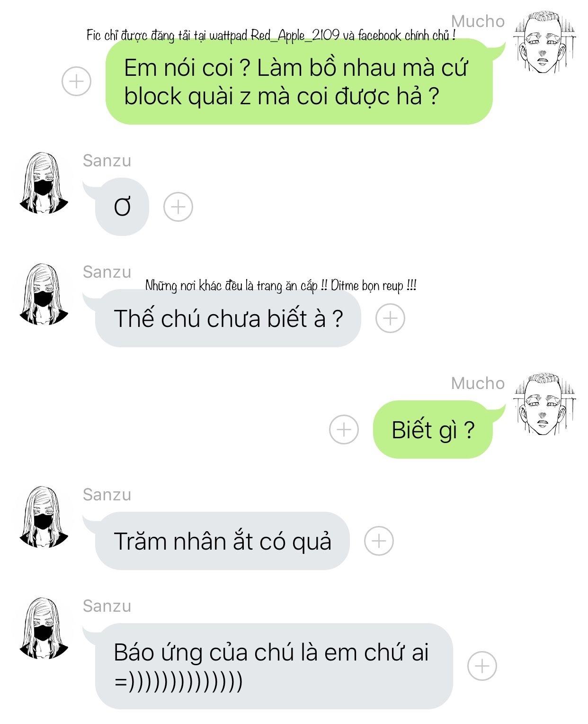Click plus icon beside 'Em nói coi' message
Screen dimensions: 588x724
click(x=76, y=81)
